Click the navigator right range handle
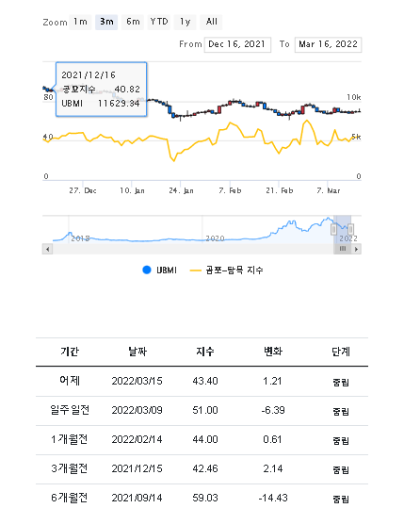The height and width of the screenshot is (508, 420). tap(350, 229)
